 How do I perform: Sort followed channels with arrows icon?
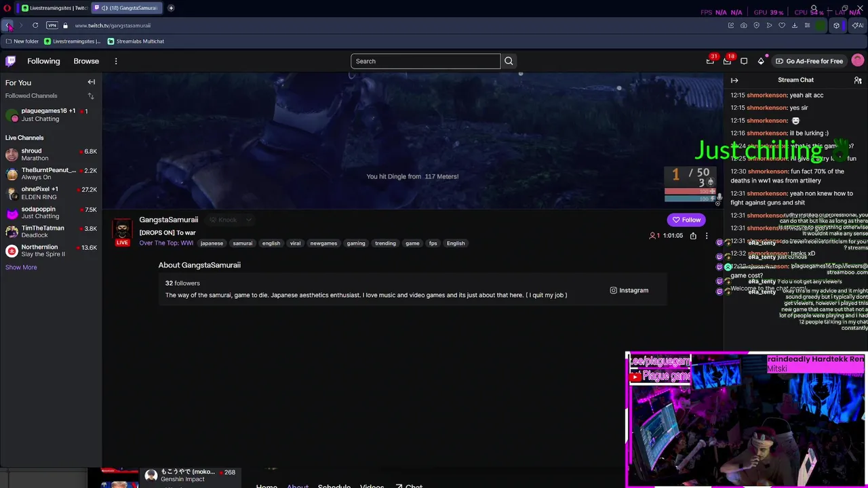pos(91,96)
